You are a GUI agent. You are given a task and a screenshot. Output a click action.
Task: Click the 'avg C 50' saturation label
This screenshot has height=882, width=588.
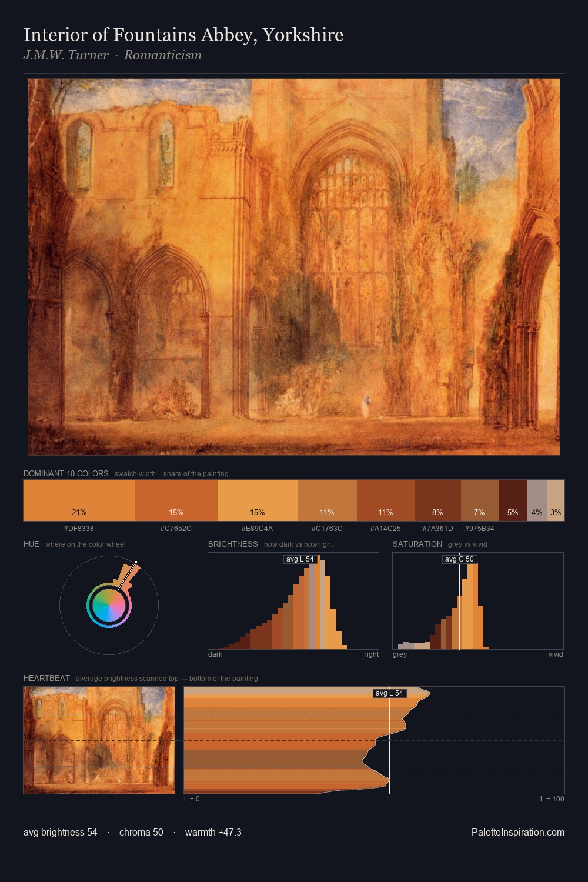coord(459,559)
